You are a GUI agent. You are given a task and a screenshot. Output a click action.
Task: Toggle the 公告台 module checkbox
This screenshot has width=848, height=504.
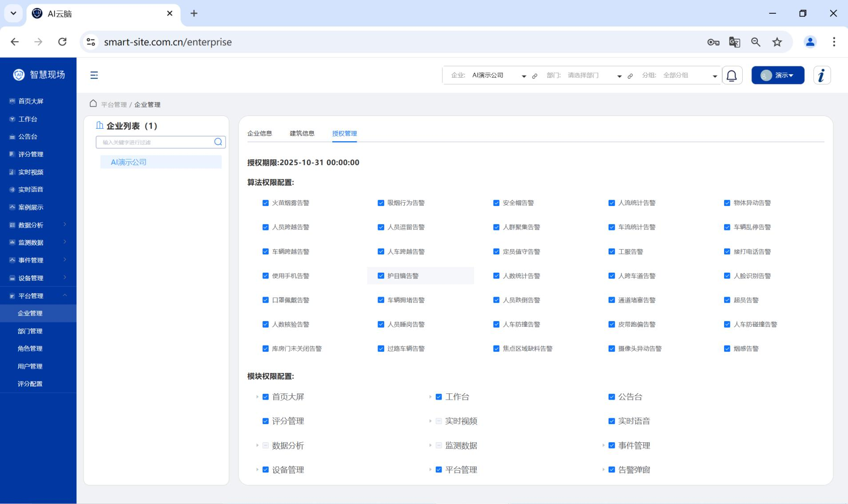[x=611, y=397]
